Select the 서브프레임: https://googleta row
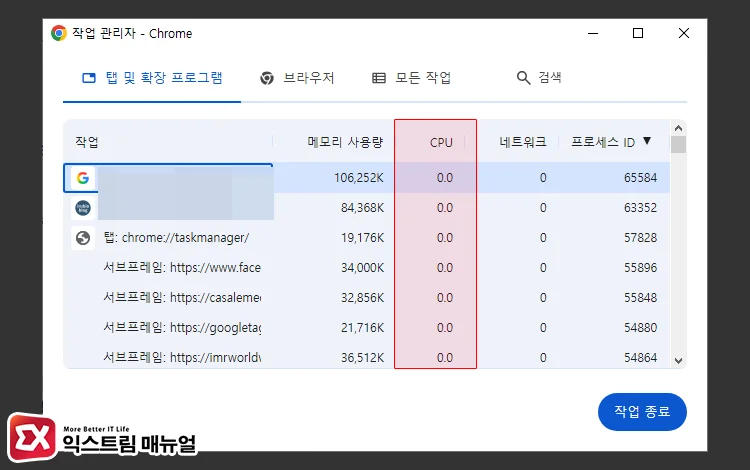 (366, 328)
